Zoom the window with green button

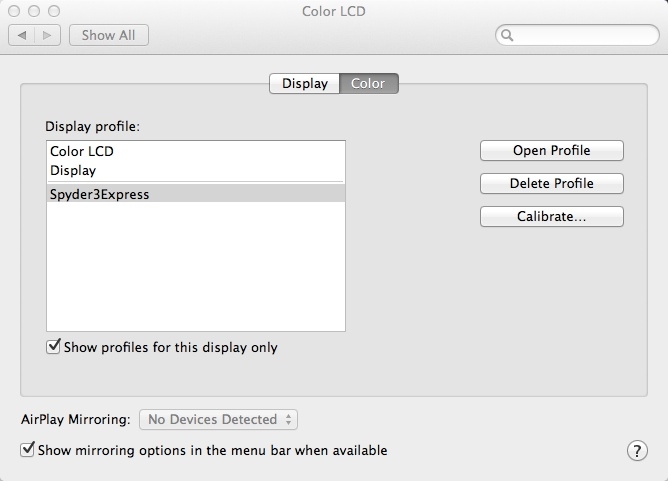coord(52,11)
